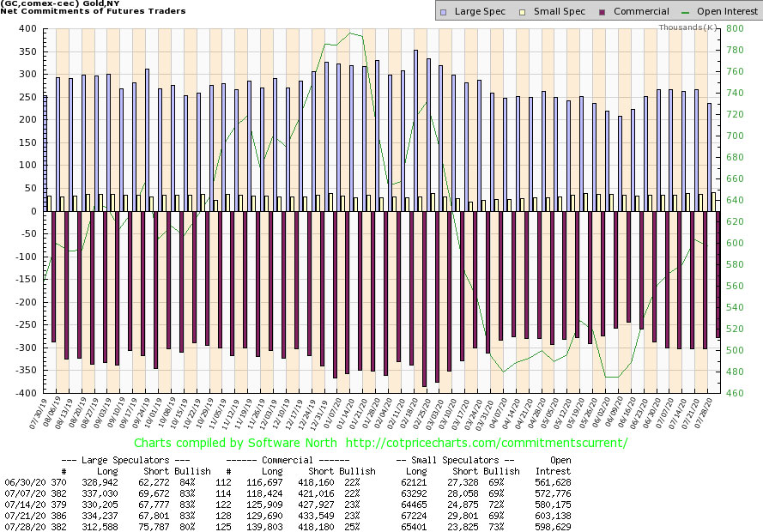Click the Small Spec legend color swatch

click(x=523, y=12)
